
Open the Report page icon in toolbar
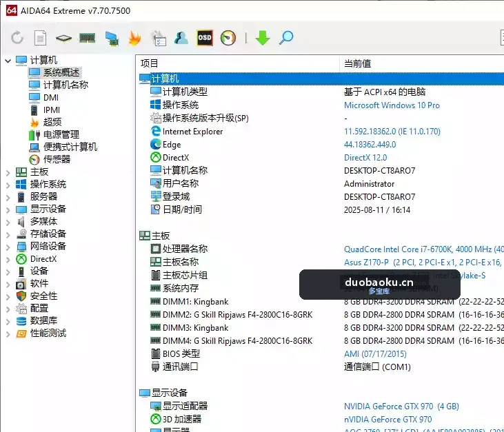pyautogui.click(x=40, y=38)
